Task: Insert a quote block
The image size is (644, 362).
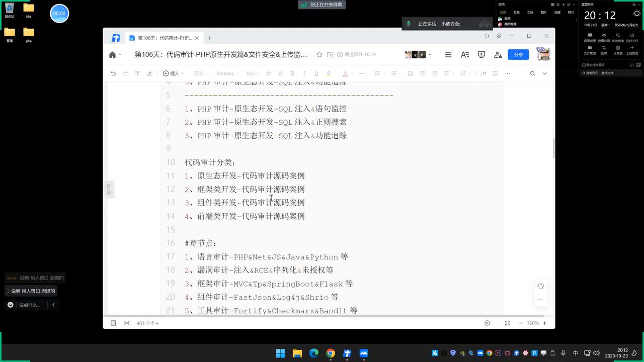Action: [484, 73]
